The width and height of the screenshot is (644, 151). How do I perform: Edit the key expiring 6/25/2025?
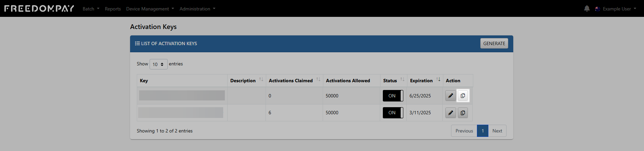point(451,96)
